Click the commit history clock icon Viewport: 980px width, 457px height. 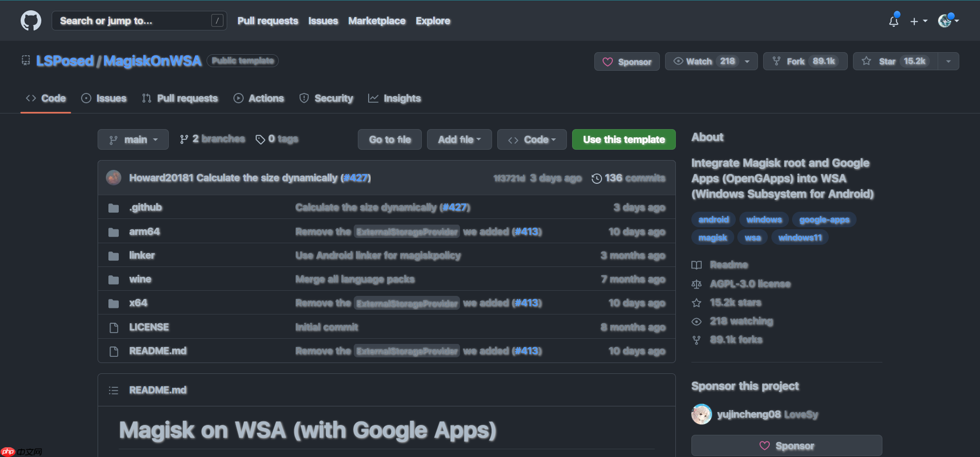pos(596,179)
